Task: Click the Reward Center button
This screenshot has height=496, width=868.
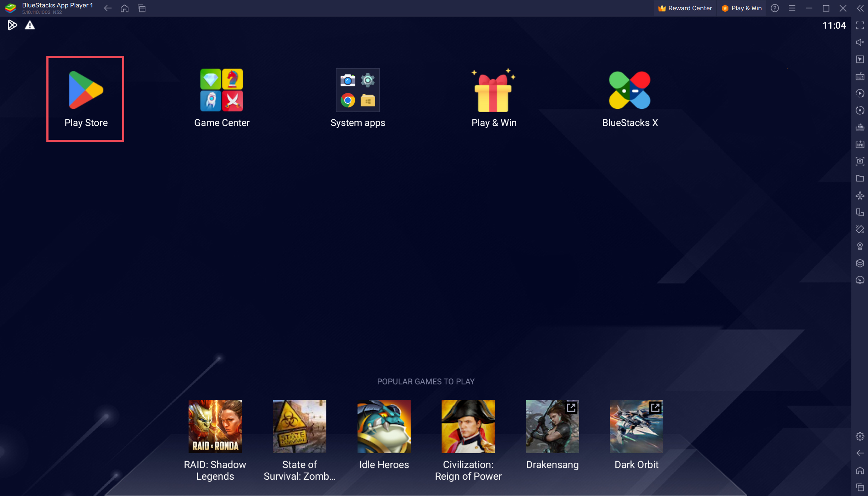Action: coord(686,7)
